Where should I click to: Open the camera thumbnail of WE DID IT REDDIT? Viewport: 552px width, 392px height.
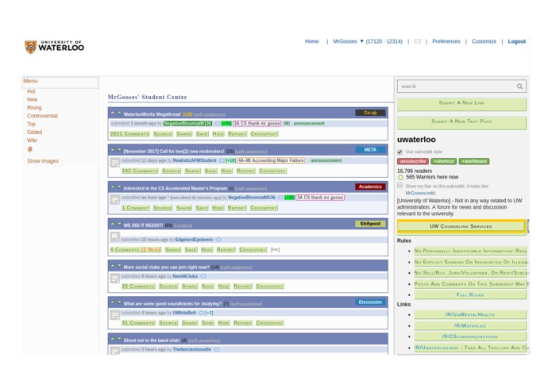(114, 236)
